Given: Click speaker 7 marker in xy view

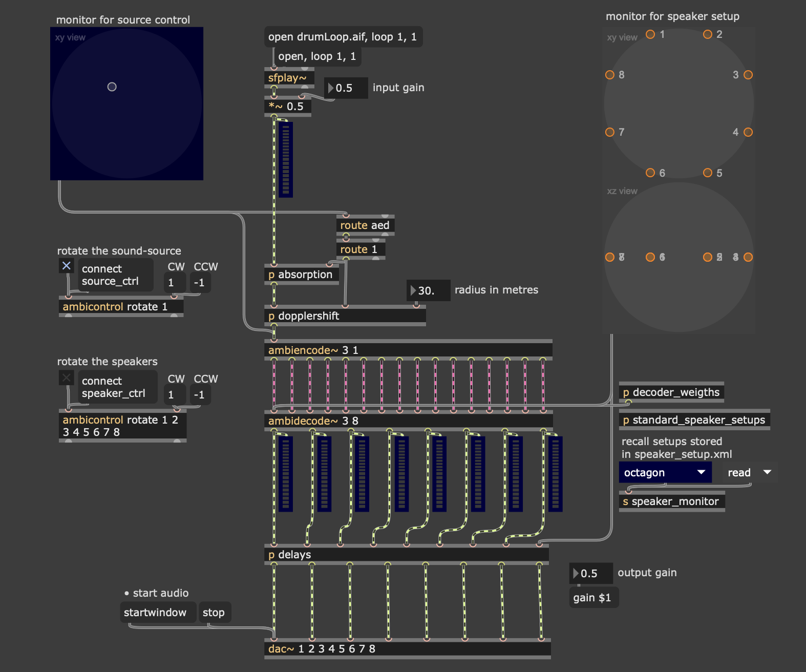Looking at the screenshot, I should pos(610,132).
